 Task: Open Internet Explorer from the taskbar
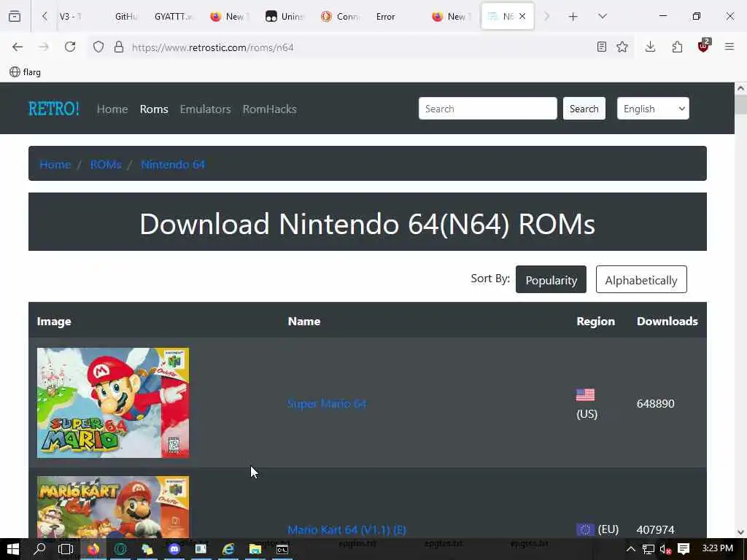point(228,549)
